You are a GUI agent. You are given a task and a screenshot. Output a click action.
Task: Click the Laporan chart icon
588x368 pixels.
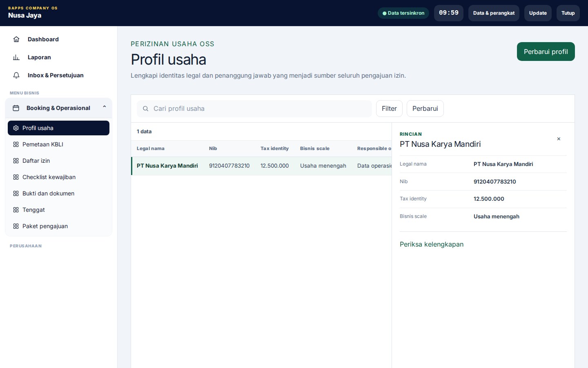click(16, 57)
